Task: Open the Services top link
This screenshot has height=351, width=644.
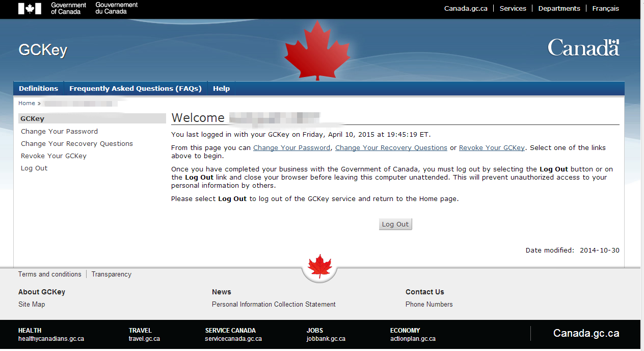Action: (513, 8)
